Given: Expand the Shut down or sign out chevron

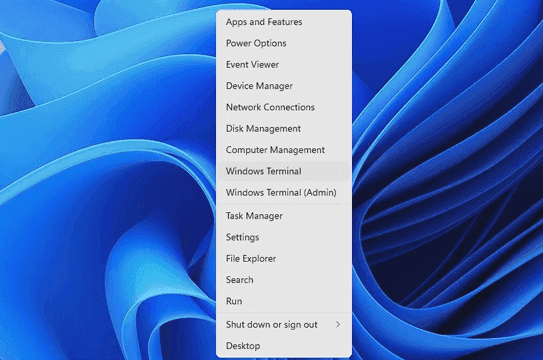Looking at the screenshot, I should point(338,325).
